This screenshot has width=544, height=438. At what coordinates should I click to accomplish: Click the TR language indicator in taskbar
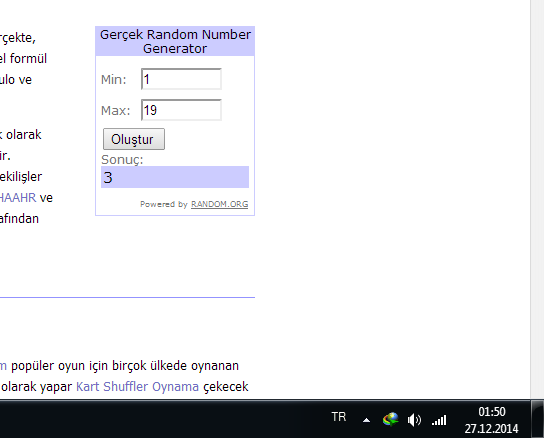(339, 416)
